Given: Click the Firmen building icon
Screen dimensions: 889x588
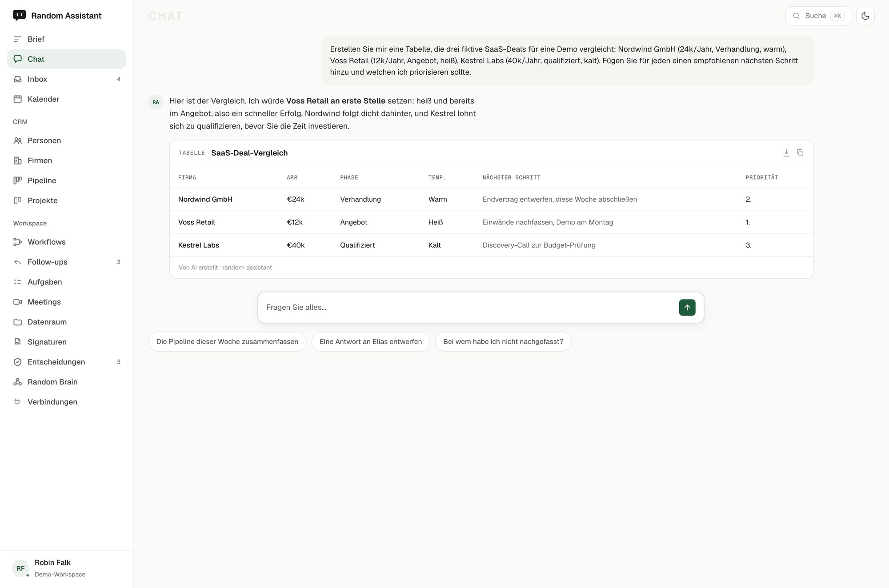Looking at the screenshot, I should click(18, 160).
